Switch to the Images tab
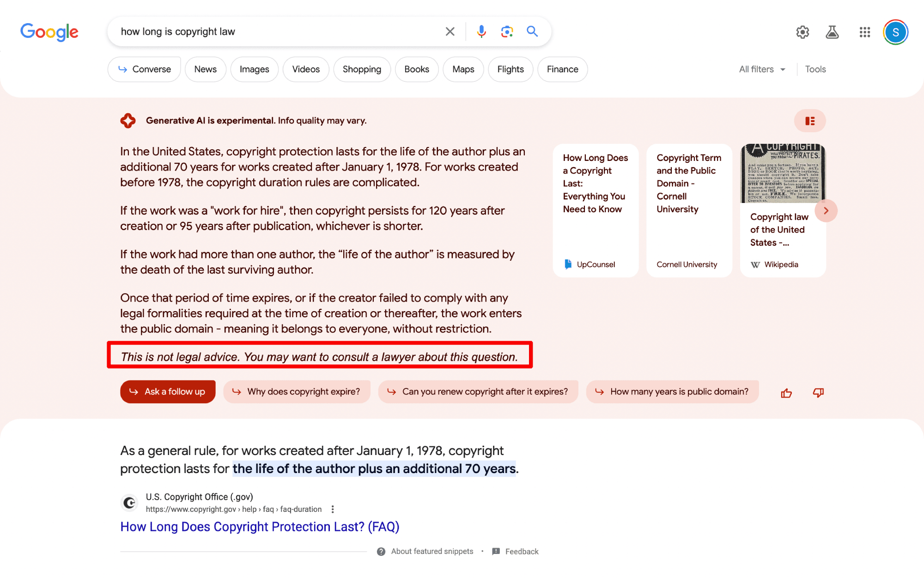Viewport: 924px width, 578px height. 255,69
